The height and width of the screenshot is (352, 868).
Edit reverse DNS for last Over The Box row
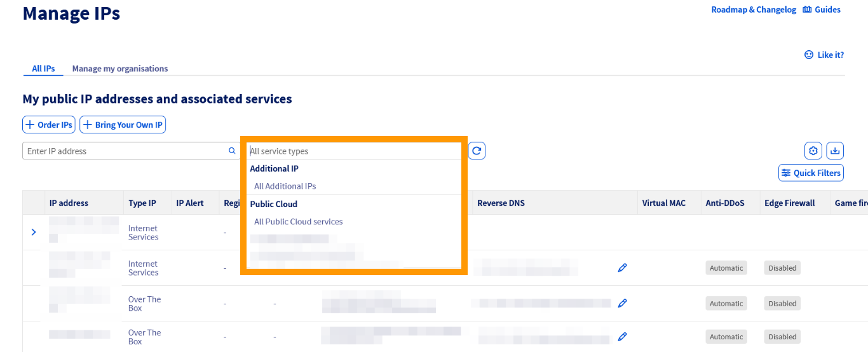coord(622,337)
